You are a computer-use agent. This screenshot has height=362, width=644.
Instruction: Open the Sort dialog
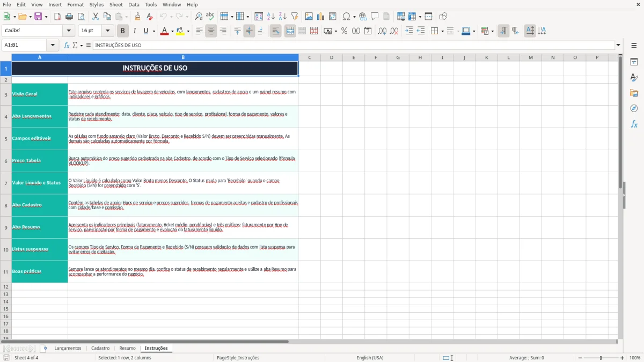[259, 17]
